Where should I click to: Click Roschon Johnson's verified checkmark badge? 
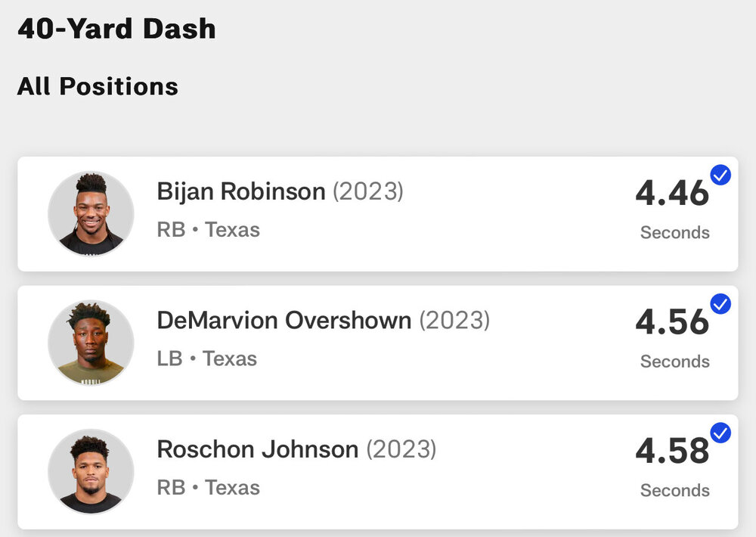point(720,433)
